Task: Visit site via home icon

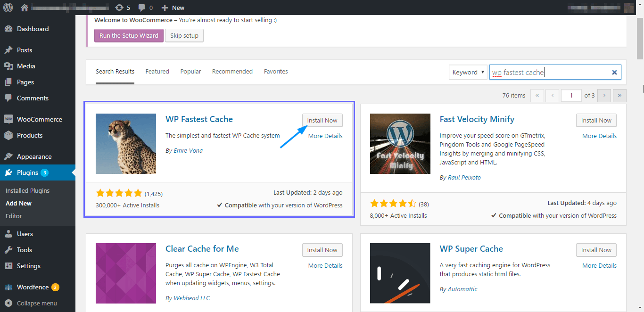Action: (x=25, y=8)
